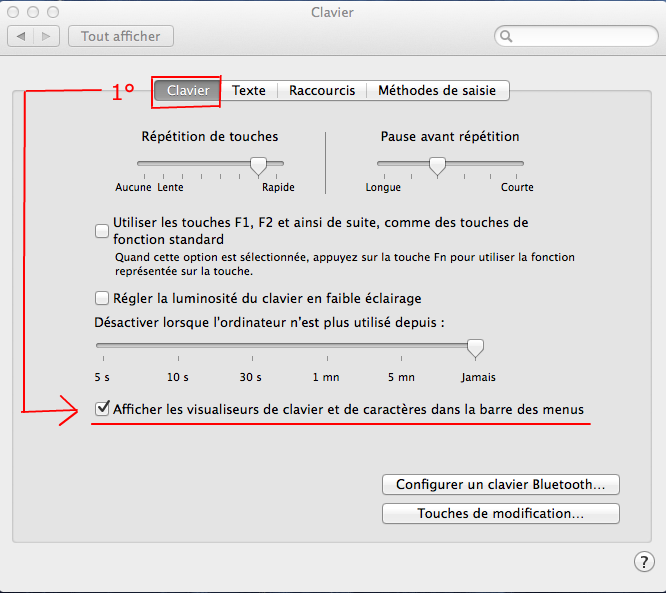Click the Jamais timeout label
Viewport: 666px width, 593px height.
[x=478, y=377]
